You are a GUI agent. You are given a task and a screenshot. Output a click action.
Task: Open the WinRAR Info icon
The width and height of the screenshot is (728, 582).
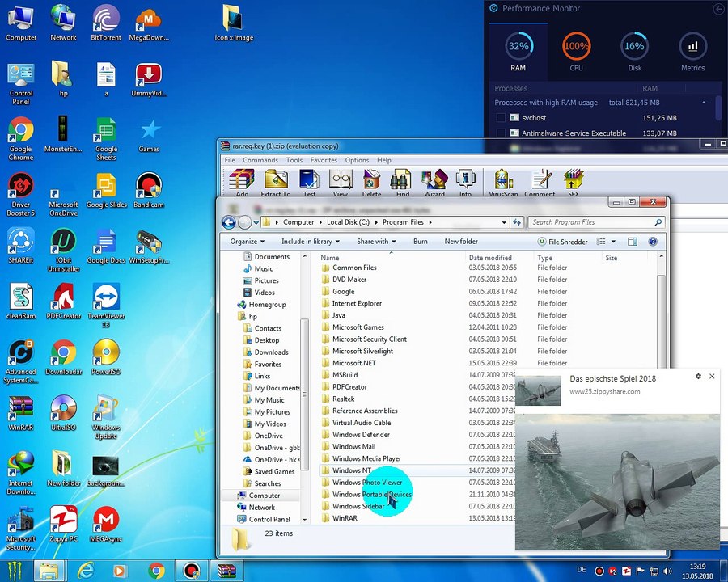point(465,183)
